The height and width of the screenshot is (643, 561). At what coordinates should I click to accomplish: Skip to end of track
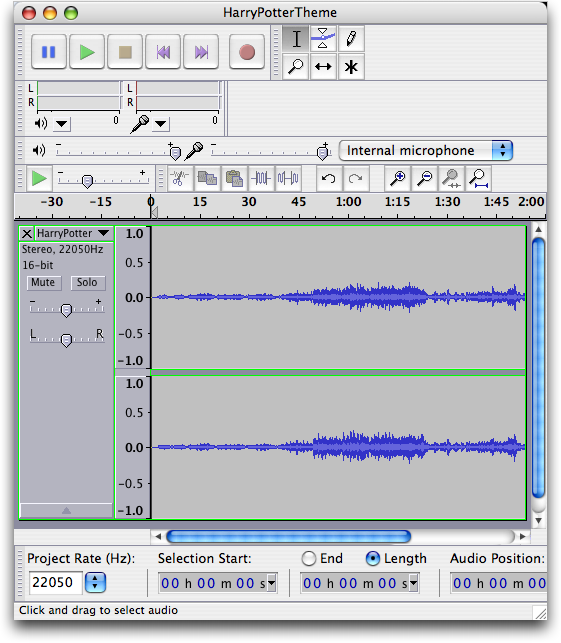tap(201, 52)
